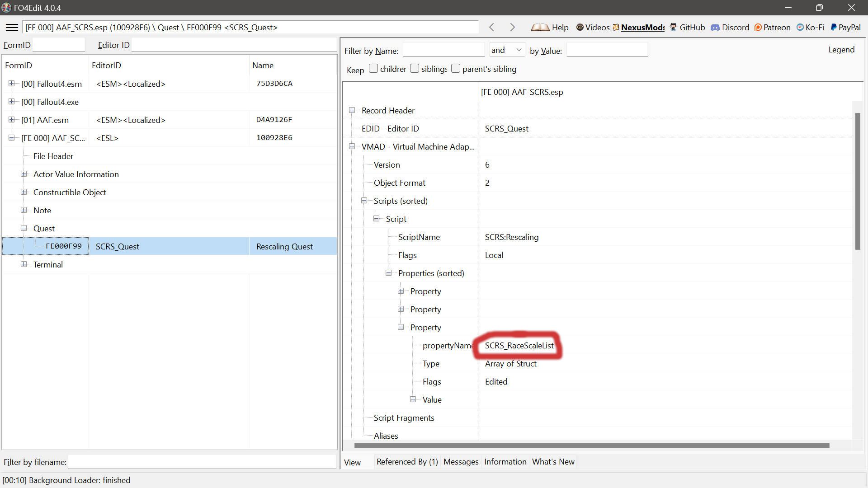Click the Array of Struct type value

(x=511, y=364)
